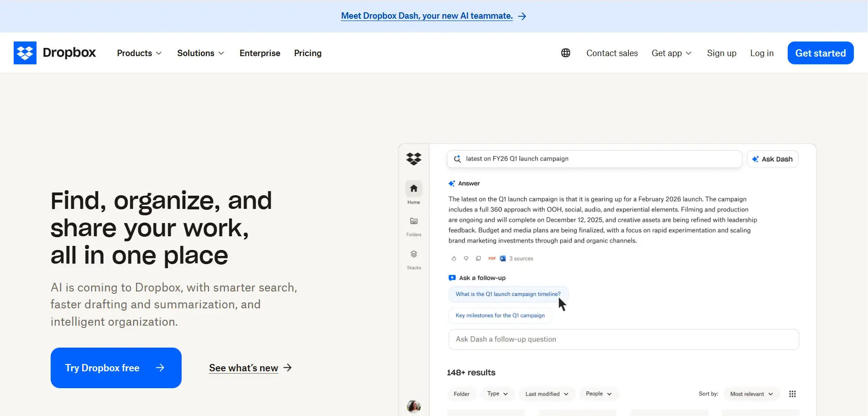Give the answer a thumbs down
The width and height of the screenshot is (868, 416).
465,258
